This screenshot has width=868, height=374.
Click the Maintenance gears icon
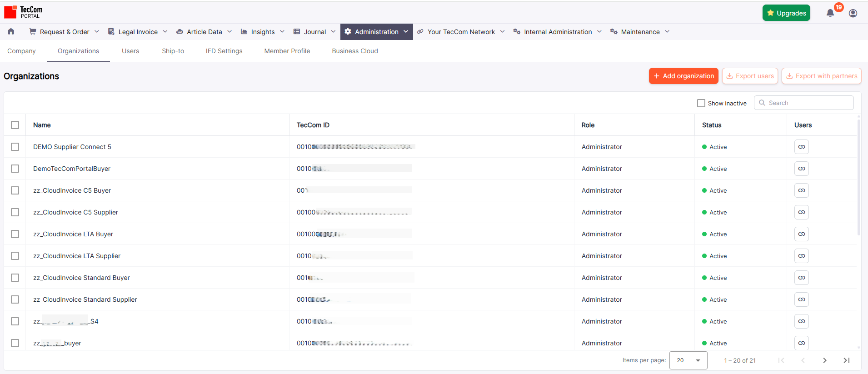(614, 31)
